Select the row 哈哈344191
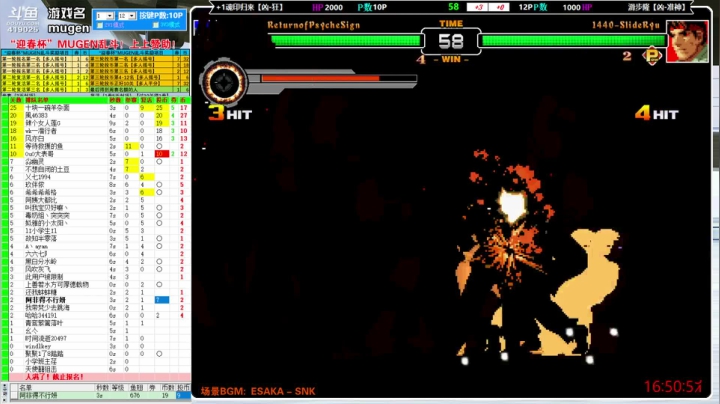The height and width of the screenshot is (404, 720). coord(96,315)
